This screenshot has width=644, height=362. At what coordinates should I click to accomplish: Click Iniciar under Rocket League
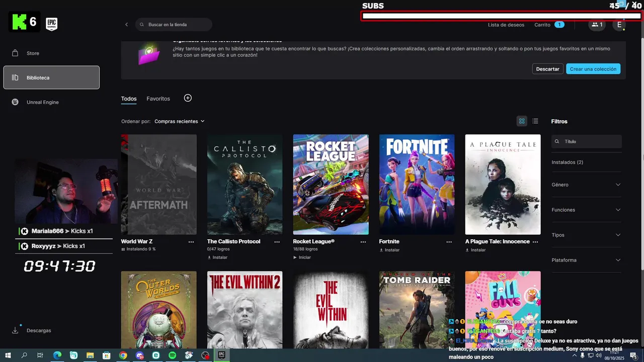302,257
